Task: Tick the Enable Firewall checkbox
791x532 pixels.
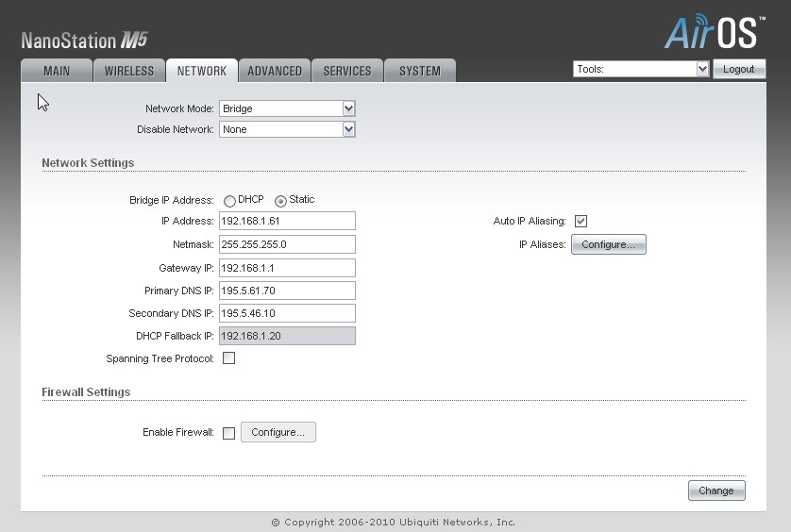Action: (228, 433)
